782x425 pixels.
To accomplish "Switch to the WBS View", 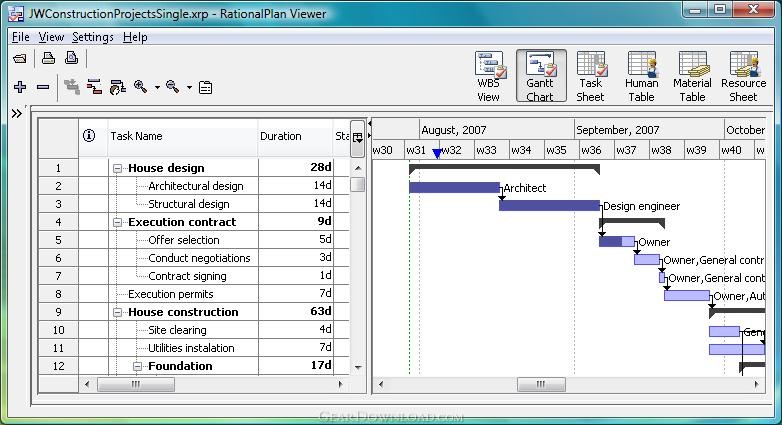I will (488, 77).
